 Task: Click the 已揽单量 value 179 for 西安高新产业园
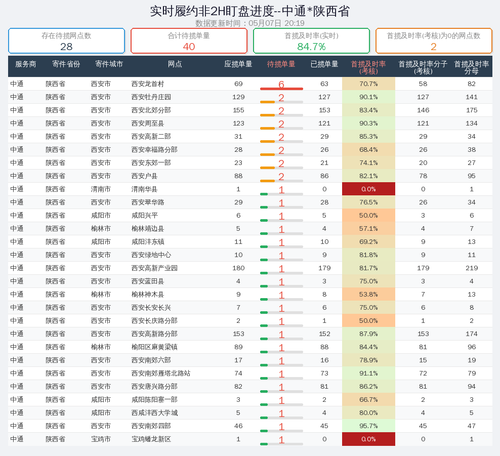[x=324, y=268]
